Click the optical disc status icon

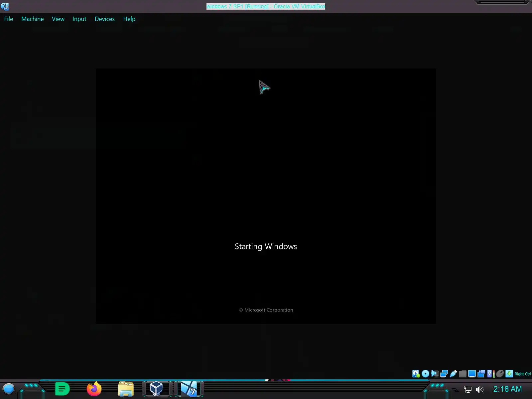(x=425, y=374)
